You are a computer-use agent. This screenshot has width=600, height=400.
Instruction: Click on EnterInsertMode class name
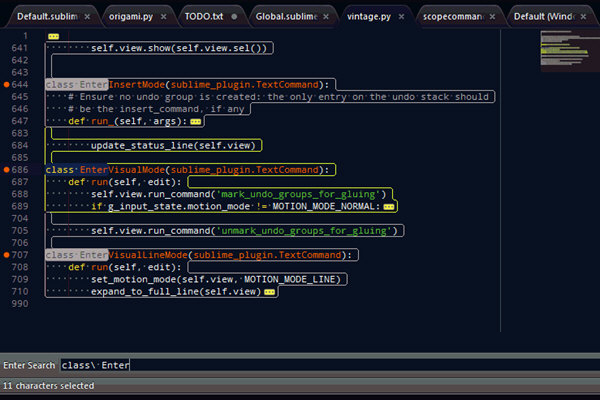click(122, 85)
